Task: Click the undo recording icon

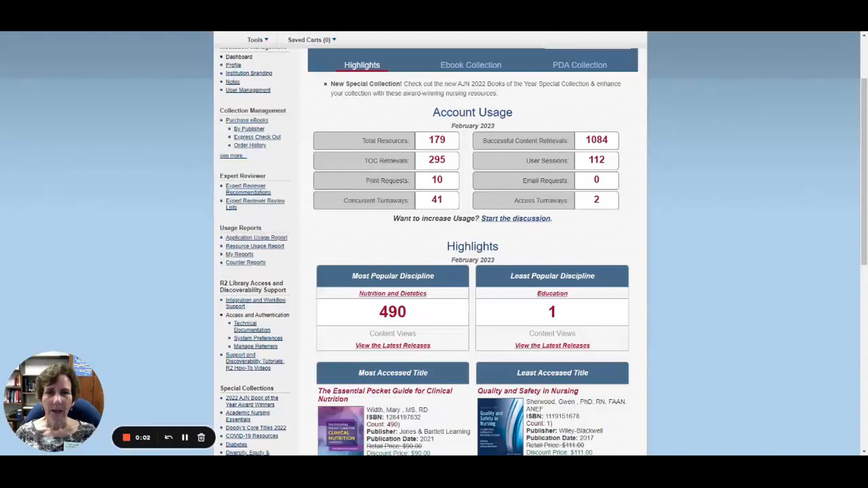Action: coord(169,437)
